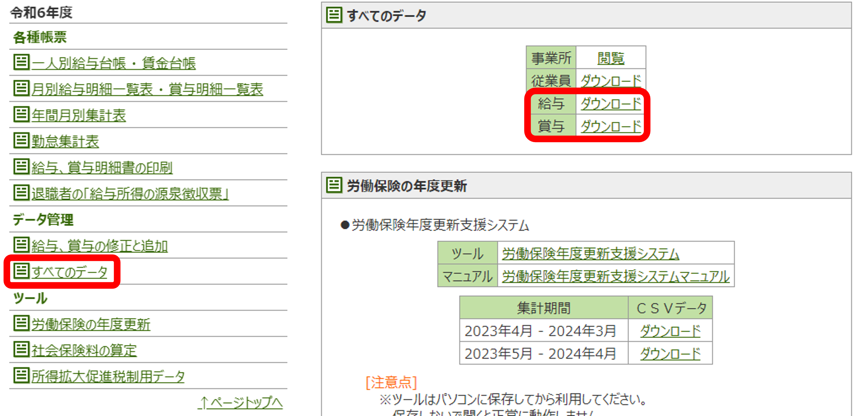Select 労働保険の年度更新 in sidebar

[x=91, y=324]
